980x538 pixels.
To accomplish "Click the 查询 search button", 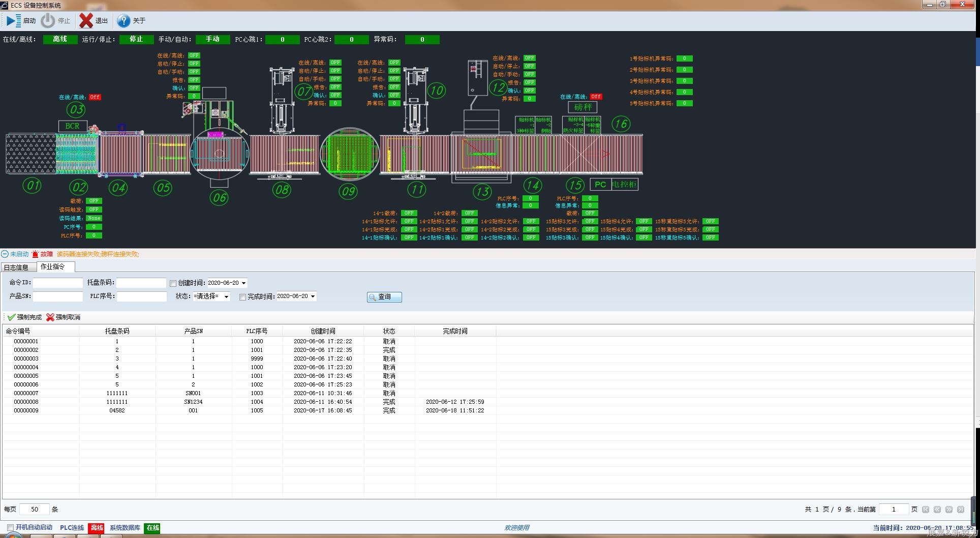I will click(384, 297).
